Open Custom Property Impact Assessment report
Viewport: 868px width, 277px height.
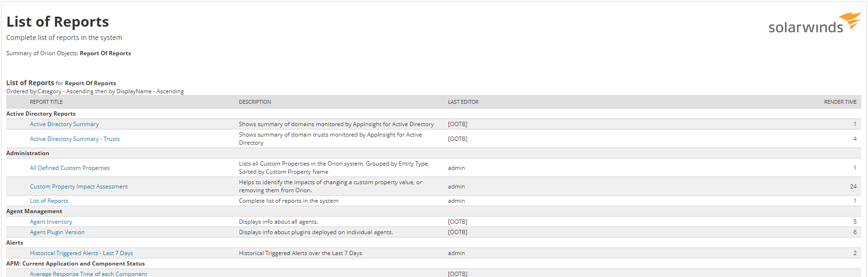(79, 187)
